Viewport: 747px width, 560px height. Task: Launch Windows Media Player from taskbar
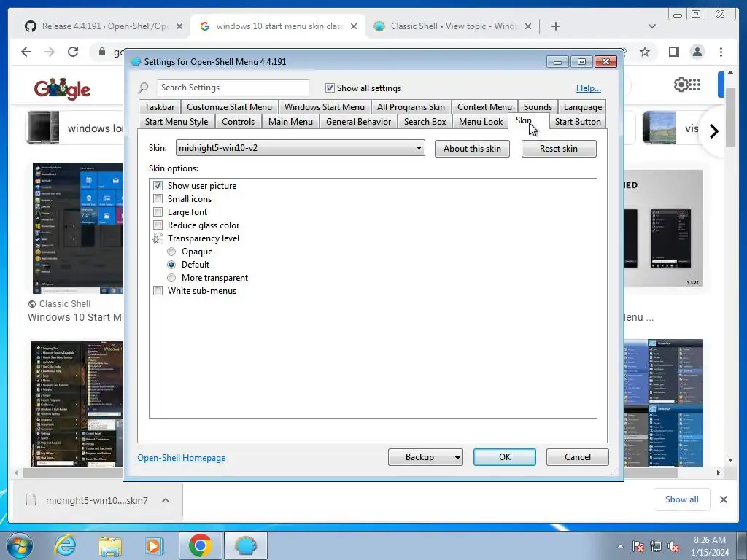[154, 545]
